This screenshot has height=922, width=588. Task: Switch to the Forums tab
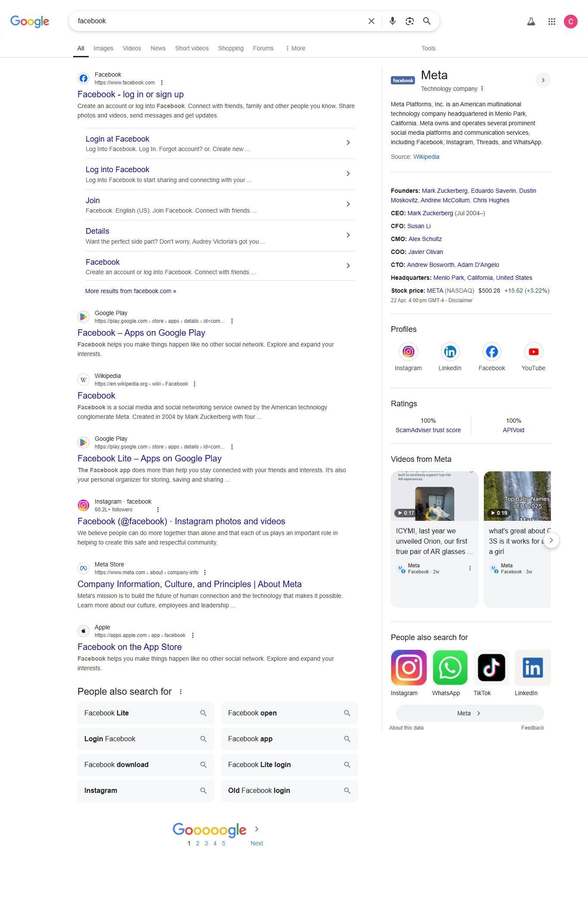pyautogui.click(x=263, y=48)
